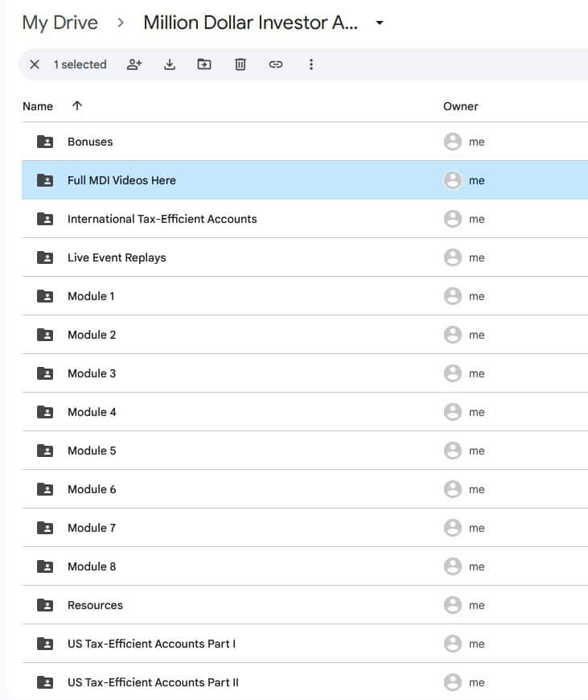588x700 pixels.
Task: Click the Name column header
Action: pos(38,106)
